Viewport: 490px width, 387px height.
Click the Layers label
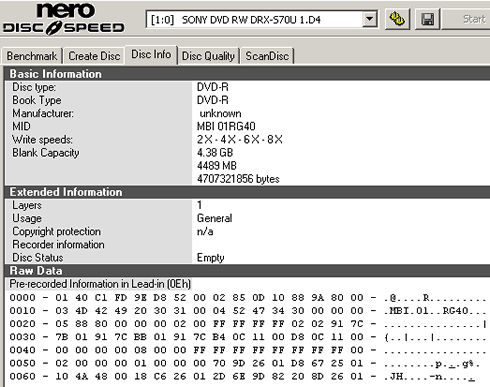(x=27, y=205)
